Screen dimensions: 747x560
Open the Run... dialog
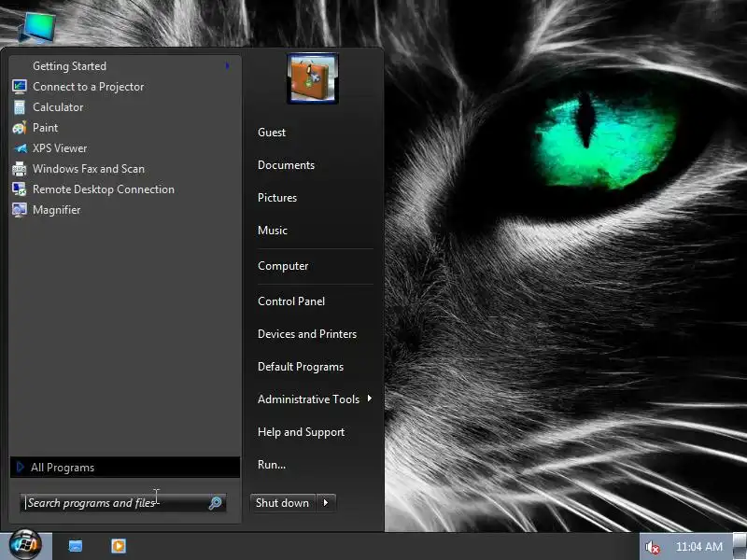tap(272, 465)
